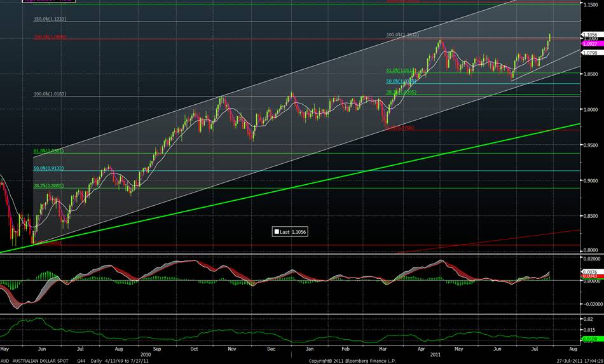This screenshot has height=364, width=604.
Task: Click the 1.1056 last price axis tag
Action: point(591,34)
